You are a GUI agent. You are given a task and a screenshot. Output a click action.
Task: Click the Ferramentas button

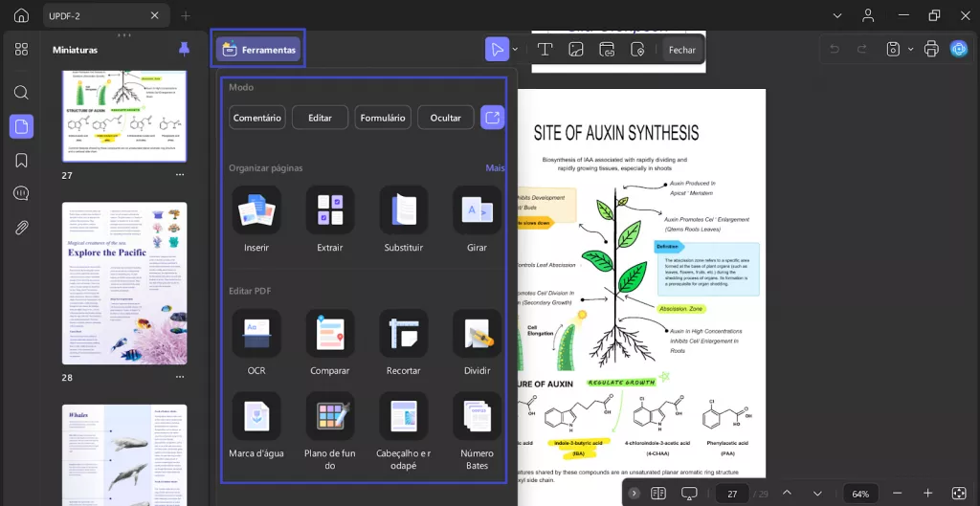tap(258, 50)
